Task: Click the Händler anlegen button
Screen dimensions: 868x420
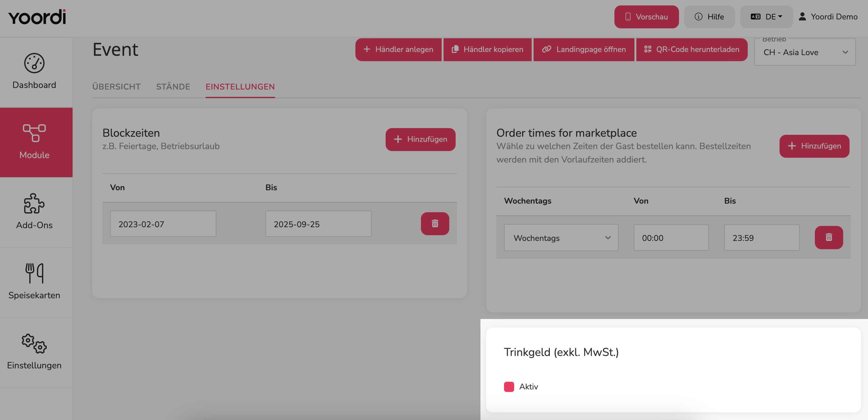Action: coord(398,50)
